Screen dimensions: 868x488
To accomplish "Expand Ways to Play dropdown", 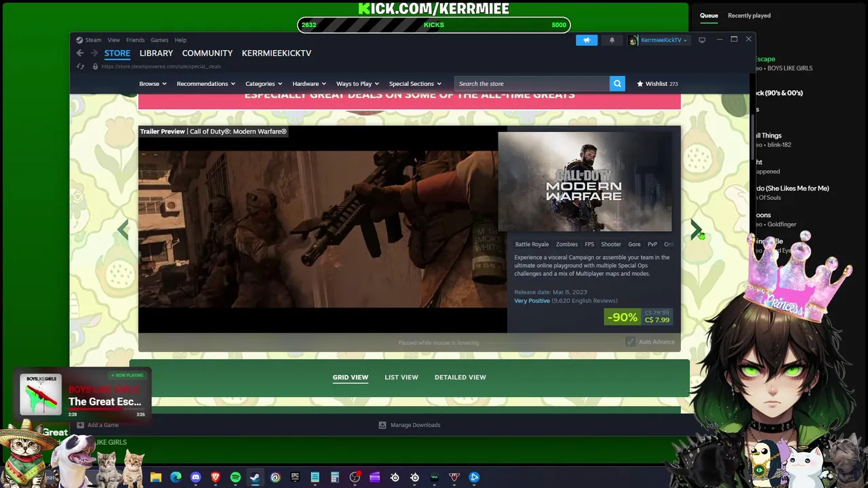I will tap(357, 83).
